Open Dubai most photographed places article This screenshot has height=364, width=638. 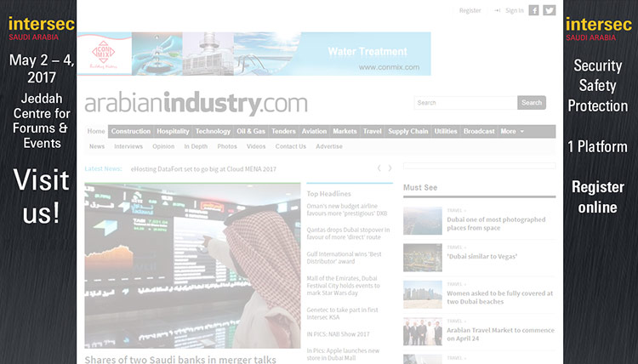click(x=496, y=224)
